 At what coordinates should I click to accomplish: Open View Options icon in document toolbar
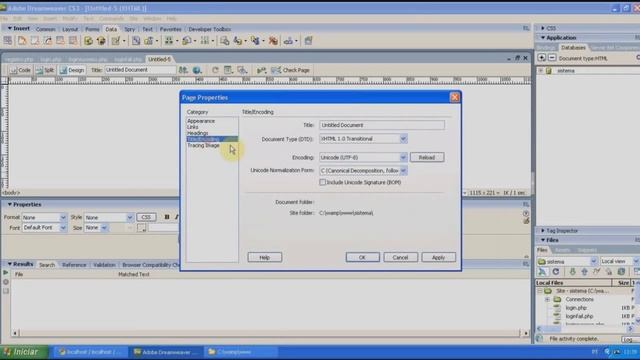click(x=228, y=70)
